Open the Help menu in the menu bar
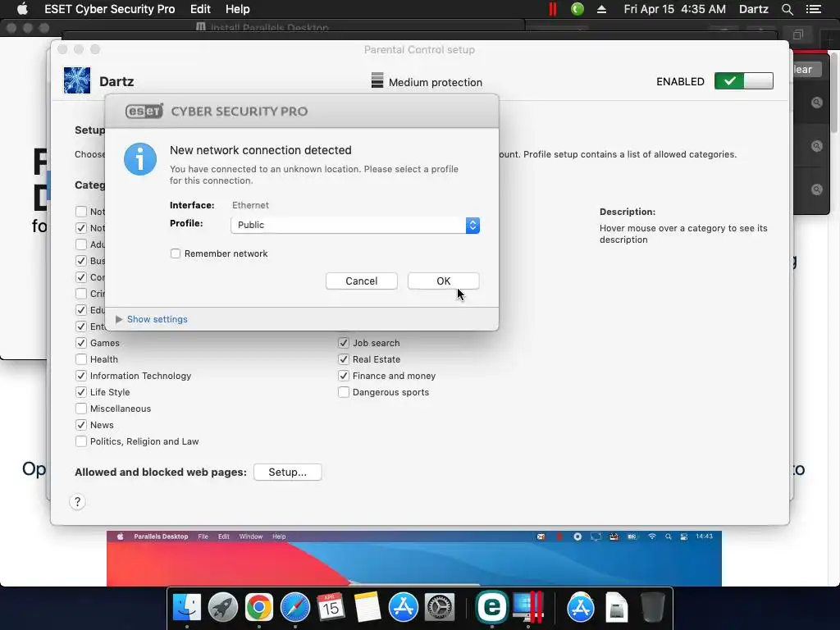Viewport: 840px width, 630px height. [237, 9]
